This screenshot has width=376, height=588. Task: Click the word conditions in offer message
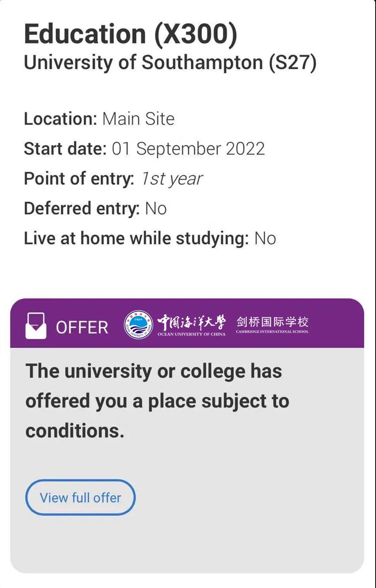click(75, 431)
